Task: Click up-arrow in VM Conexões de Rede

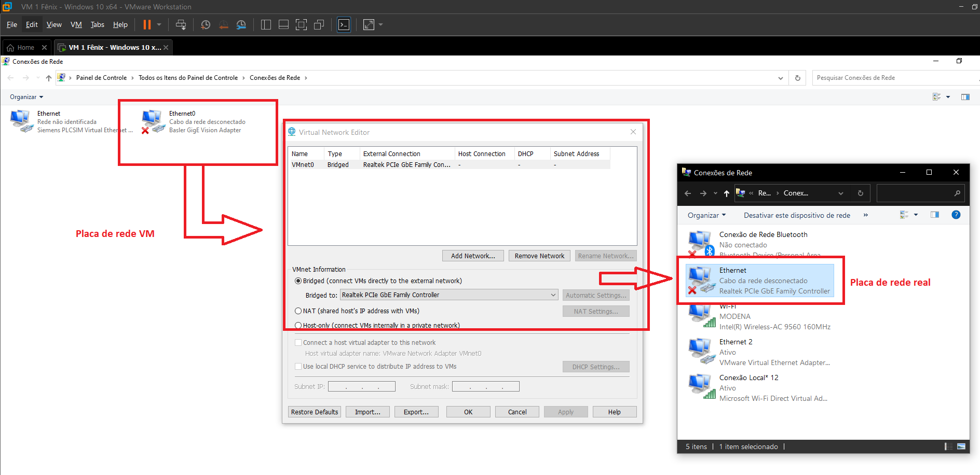Action: (x=48, y=78)
